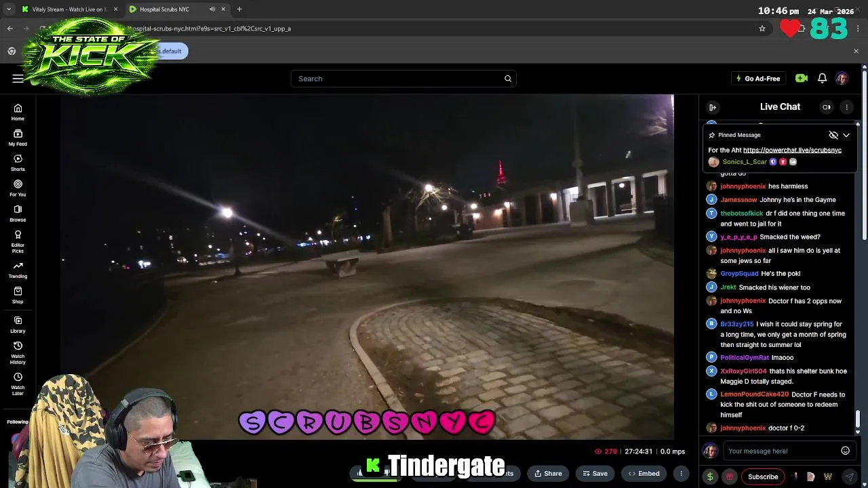The height and width of the screenshot is (488, 868).
Task: Open the user avatar menu in the header
Action: click(x=842, y=79)
